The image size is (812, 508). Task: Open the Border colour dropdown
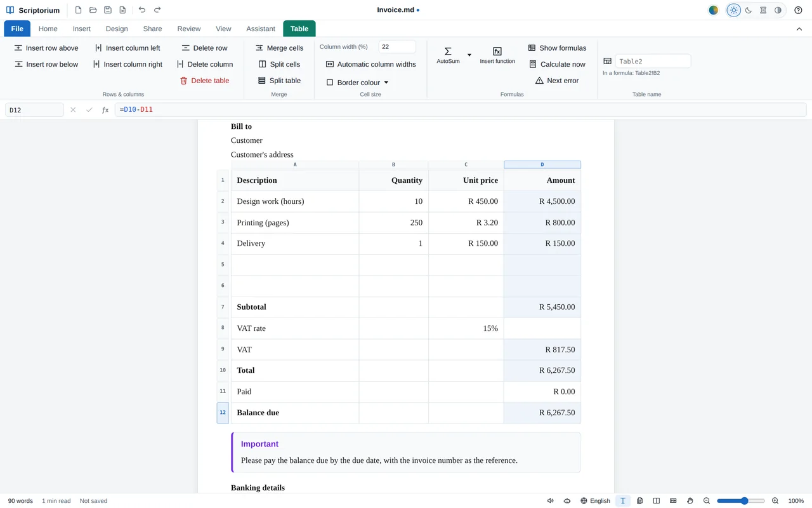[x=357, y=83]
